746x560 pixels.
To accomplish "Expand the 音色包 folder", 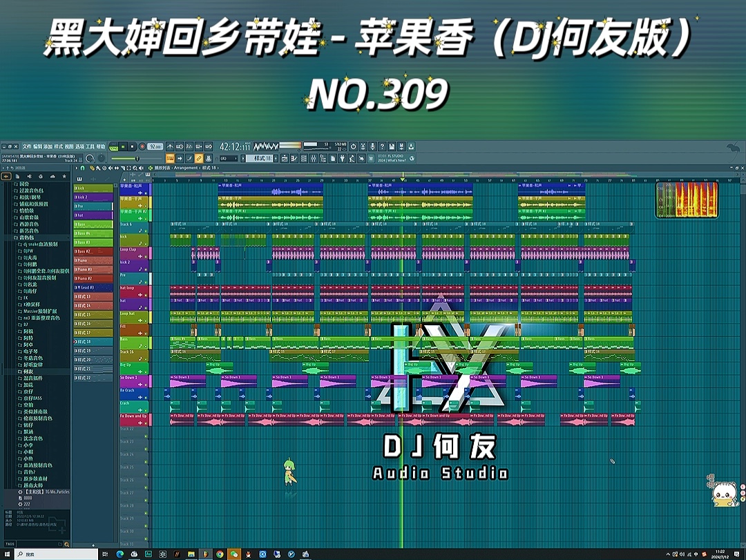I will pos(23,238).
